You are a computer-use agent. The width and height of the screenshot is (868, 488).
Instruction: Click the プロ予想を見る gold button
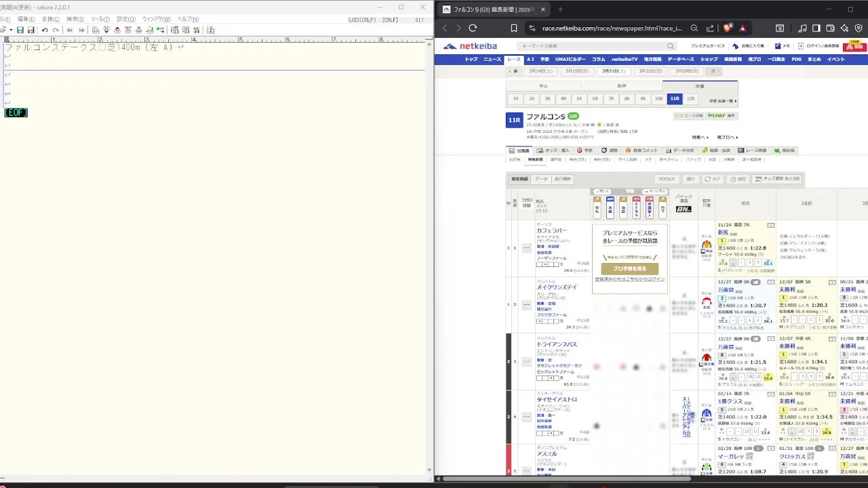(x=629, y=268)
